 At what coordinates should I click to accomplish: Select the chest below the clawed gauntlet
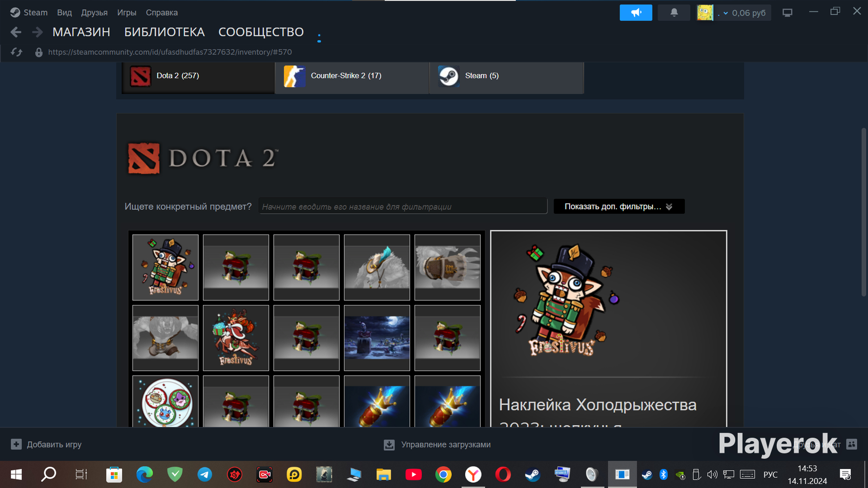point(447,338)
